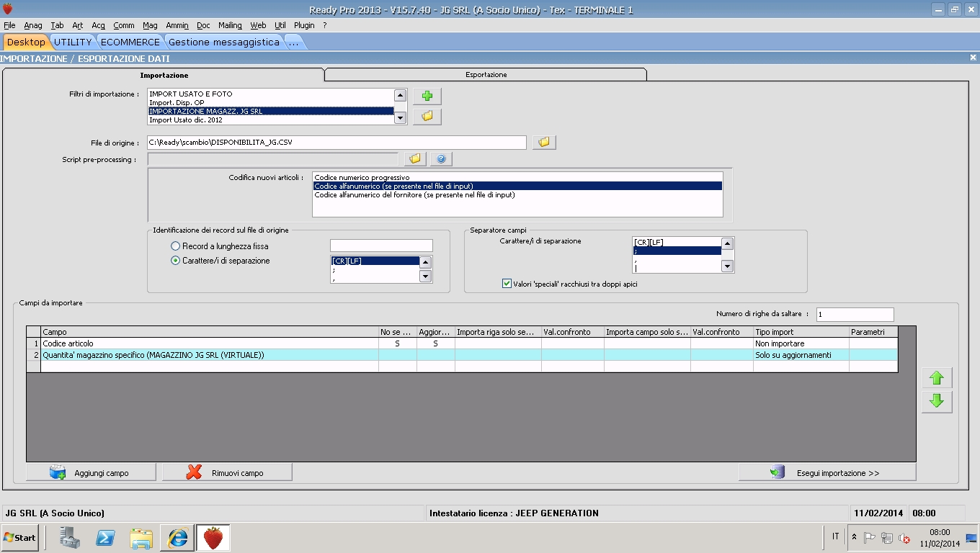Move field up with green arrow
The height and width of the screenshot is (553, 980).
pos(936,378)
